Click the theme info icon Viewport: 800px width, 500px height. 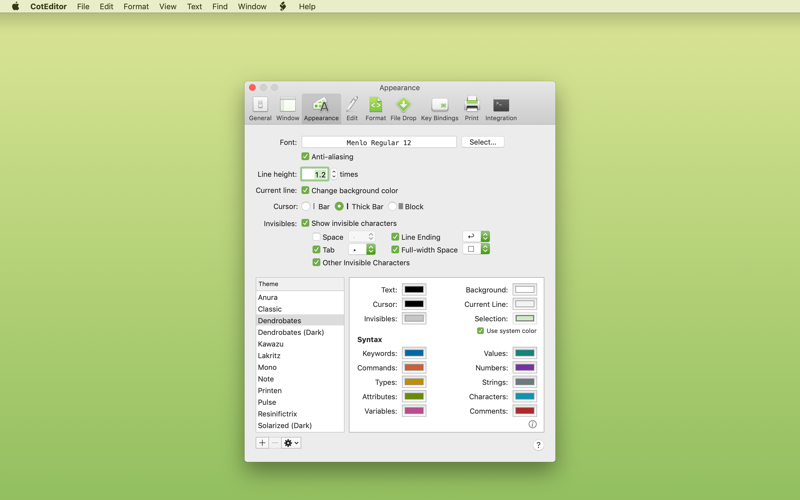[x=532, y=424]
